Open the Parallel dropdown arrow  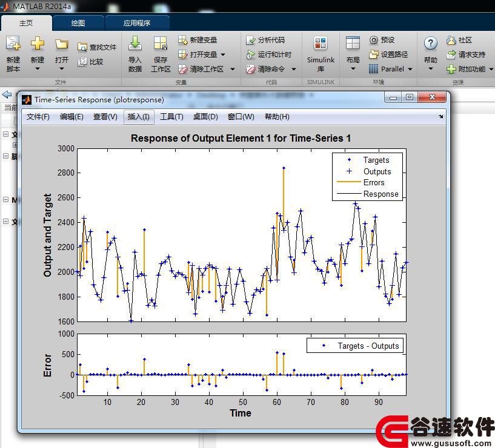pos(410,69)
